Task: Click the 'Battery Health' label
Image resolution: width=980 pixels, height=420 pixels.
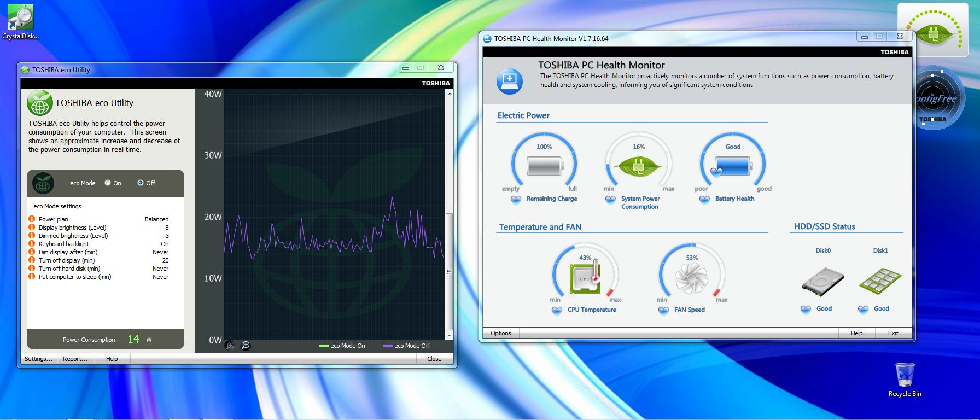Action: tap(734, 199)
